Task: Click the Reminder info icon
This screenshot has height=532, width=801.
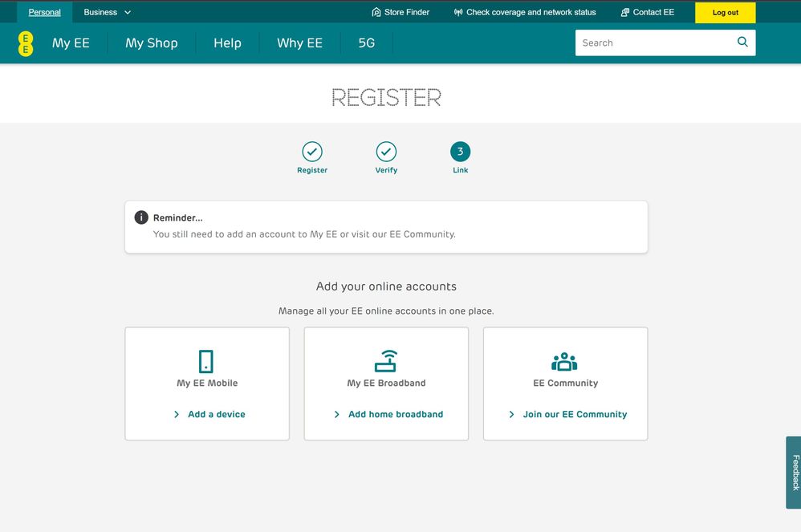Action: (x=141, y=217)
